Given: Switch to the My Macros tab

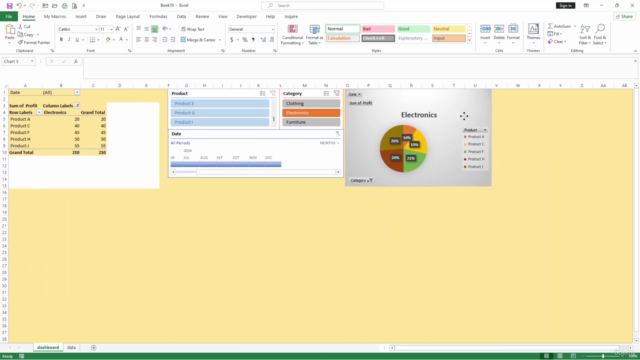Looking at the screenshot, I should tap(55, 16).
